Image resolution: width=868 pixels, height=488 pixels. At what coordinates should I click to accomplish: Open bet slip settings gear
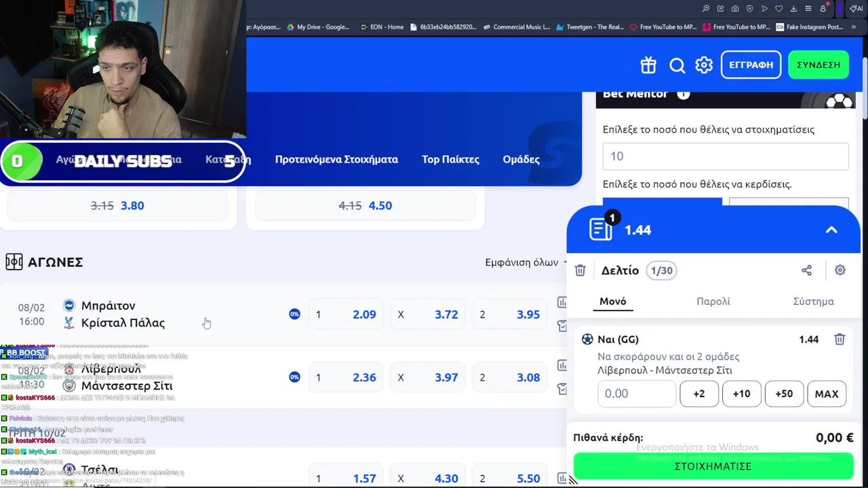840,270
